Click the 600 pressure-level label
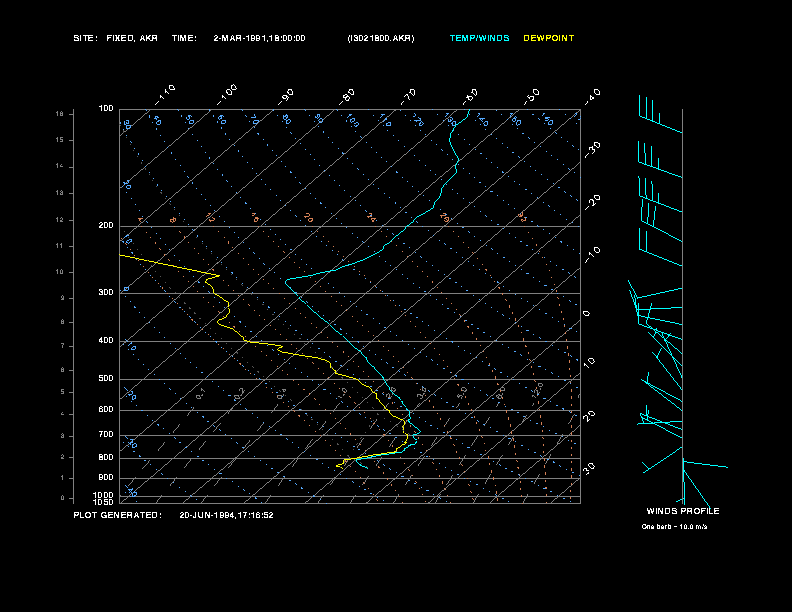 point(106,410)
